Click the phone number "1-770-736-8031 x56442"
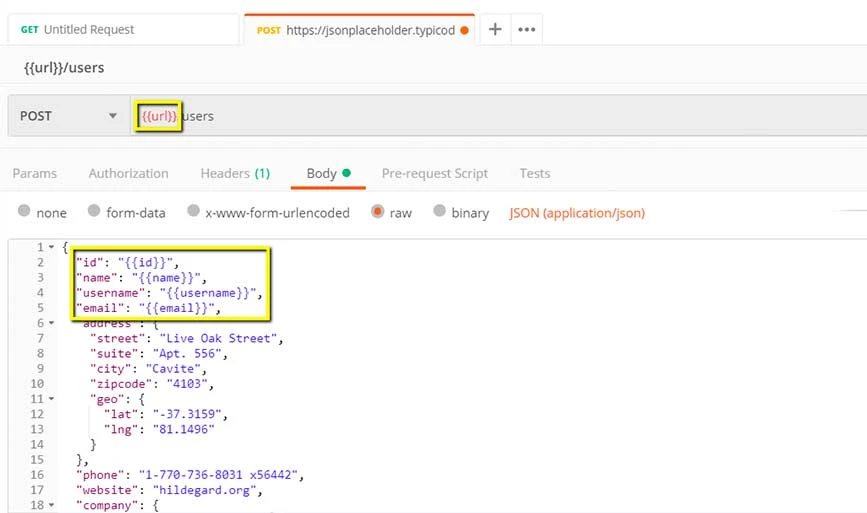 tap(218, 474)
